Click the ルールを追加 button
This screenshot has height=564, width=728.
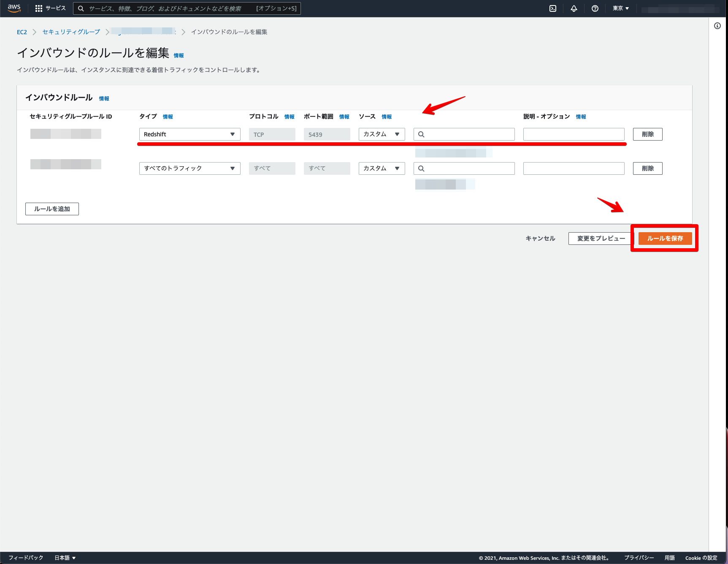pyautogui.click(x=52, y=209)
